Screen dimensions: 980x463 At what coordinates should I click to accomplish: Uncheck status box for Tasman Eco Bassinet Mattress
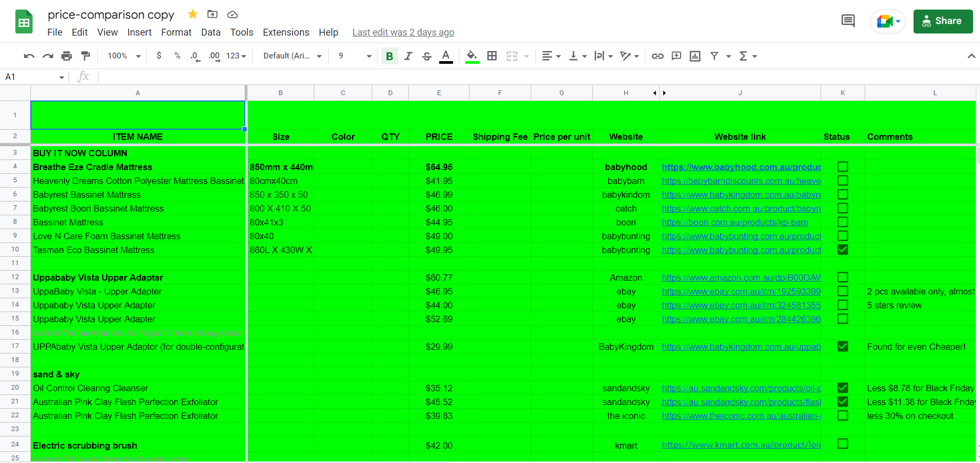[x=843, y=250]
